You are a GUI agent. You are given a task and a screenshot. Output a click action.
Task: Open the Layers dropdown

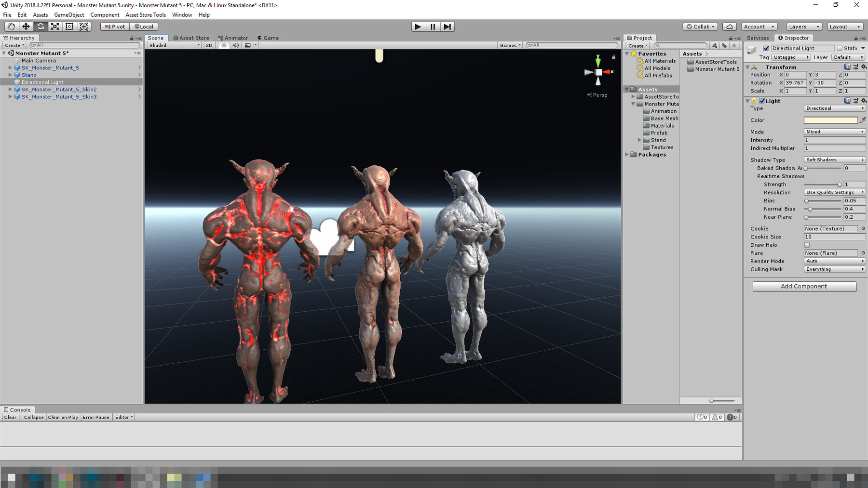click(x=803, y=26)
